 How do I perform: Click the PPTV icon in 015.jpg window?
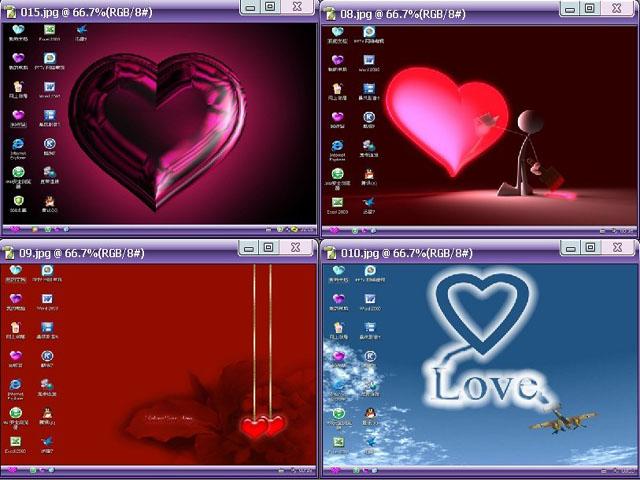49,58
